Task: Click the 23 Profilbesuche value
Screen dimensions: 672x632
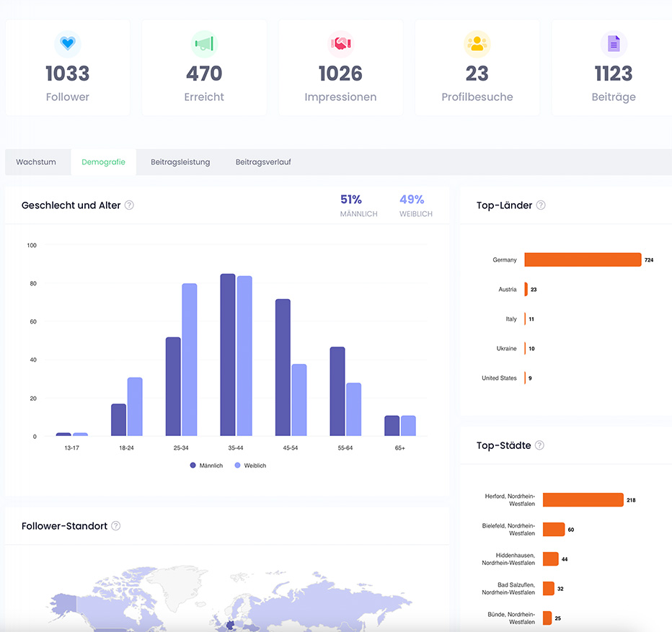Action: click(477, 74)
